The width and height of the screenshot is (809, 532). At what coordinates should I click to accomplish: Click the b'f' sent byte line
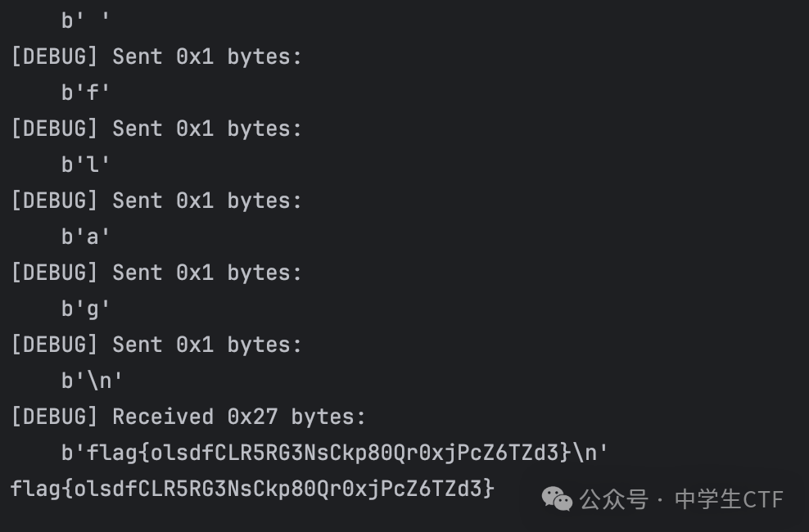coord(86,92)
